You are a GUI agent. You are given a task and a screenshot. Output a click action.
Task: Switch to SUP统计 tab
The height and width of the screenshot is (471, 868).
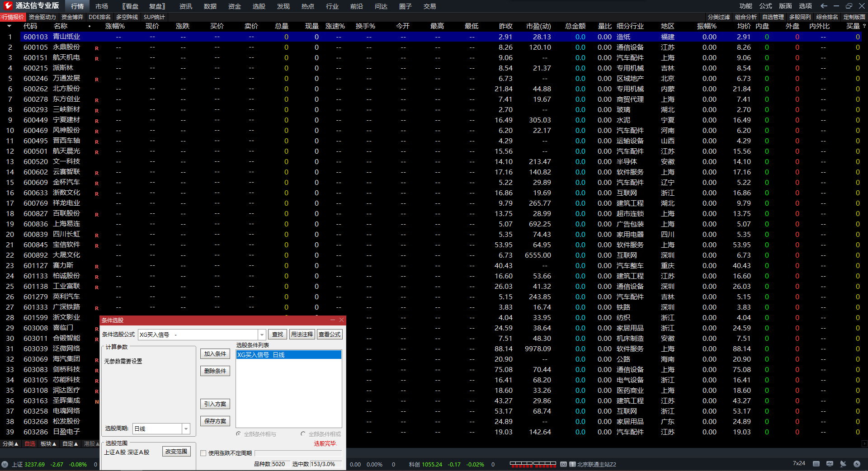click(x=154, y=17)
